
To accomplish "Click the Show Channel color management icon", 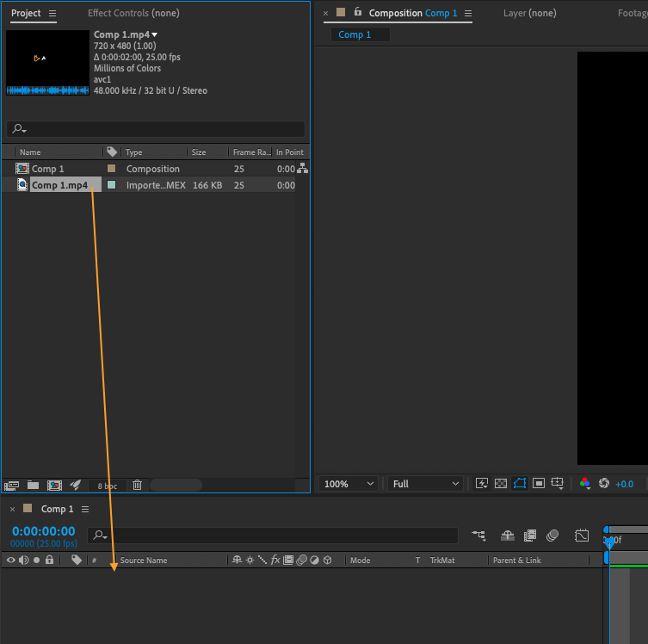I will [x=585, y=484].
